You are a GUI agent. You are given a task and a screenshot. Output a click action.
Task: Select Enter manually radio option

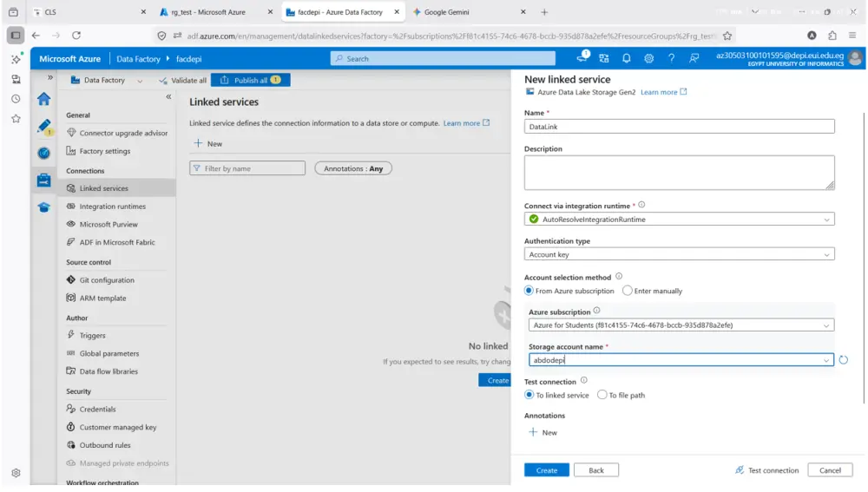click(x=628, y=291)
